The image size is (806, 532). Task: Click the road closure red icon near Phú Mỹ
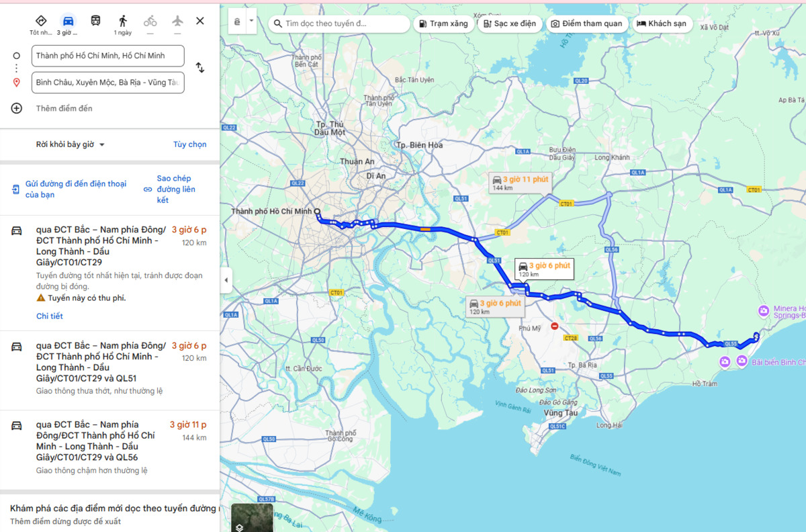coord(554,326)
